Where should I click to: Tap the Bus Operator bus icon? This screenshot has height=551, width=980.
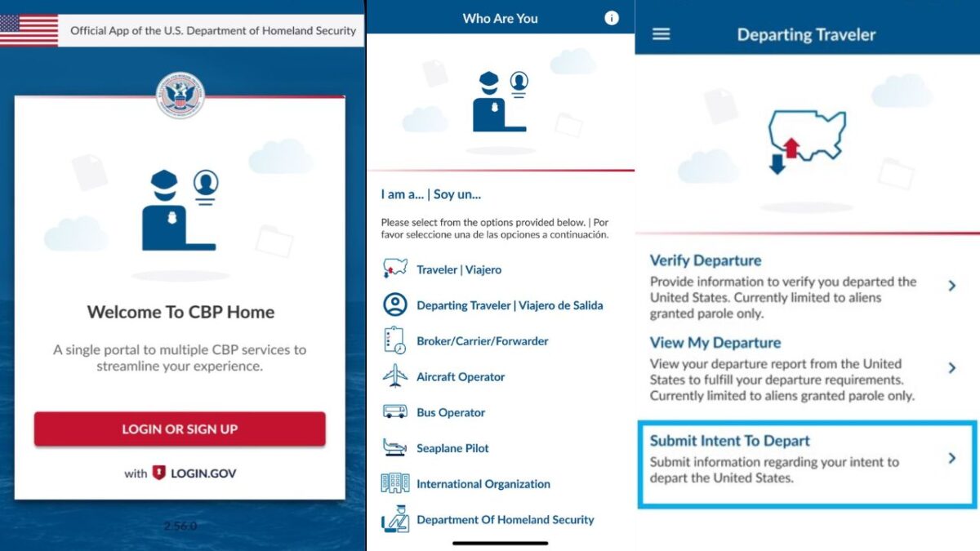pyautogui.click(x=395, y=412)
